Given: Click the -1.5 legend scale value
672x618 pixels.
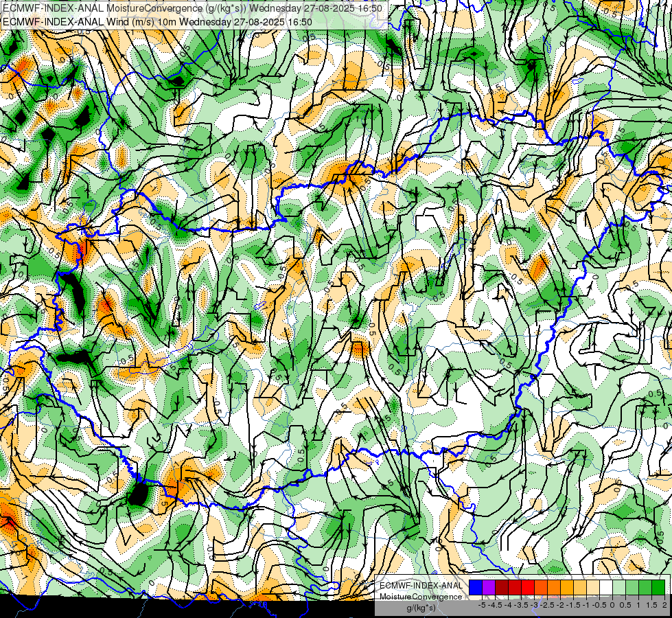Looking at the screenshot, I should pyautogui.click(x=575, y=605).
